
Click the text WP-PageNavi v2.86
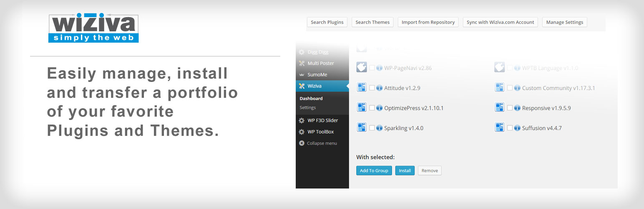(408, 68)
